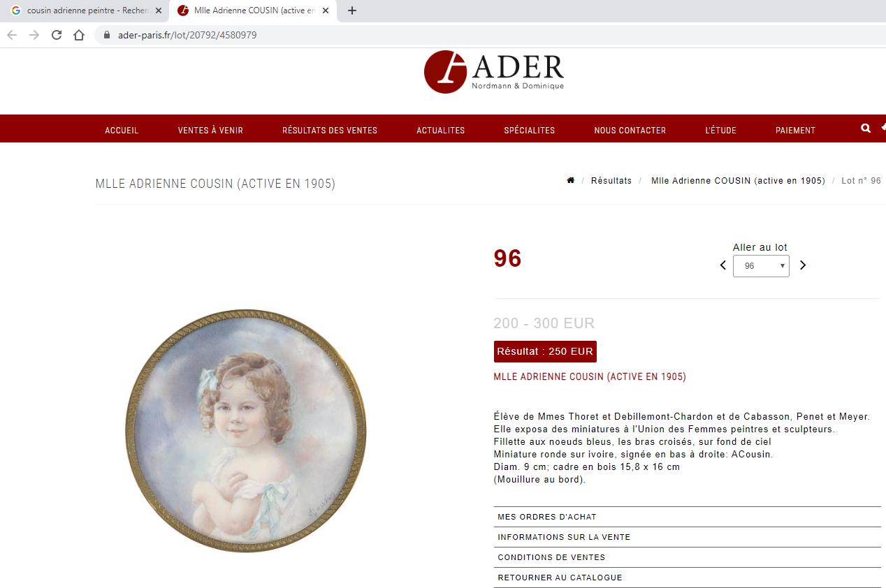Open a new browser tab
Screen dimensions: 886x588
tap(352, 10)
